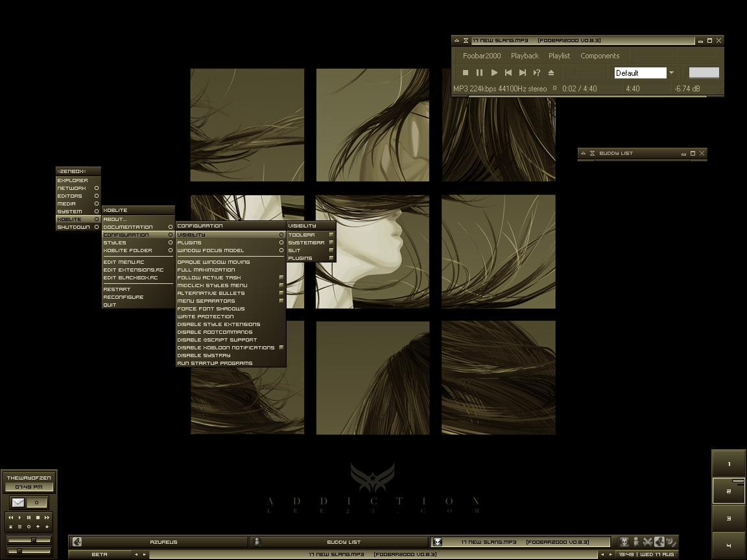Expand the Styles submenu
The width and height of the screenshot is (747, 560).
click(x=138, y=242)
